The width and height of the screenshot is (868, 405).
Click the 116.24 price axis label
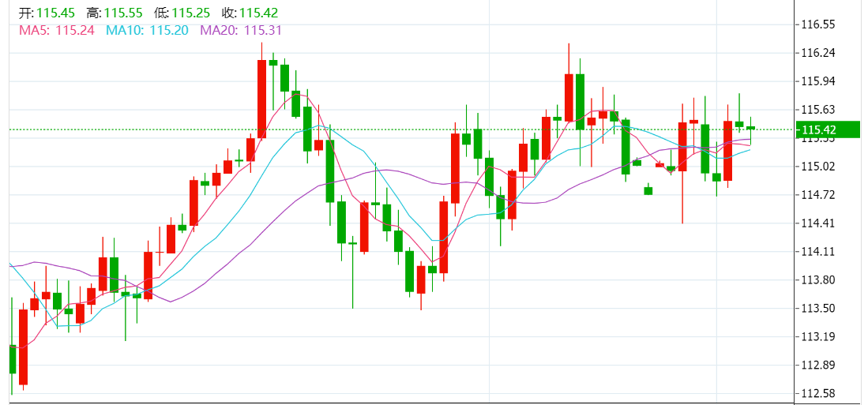point(818,53)
